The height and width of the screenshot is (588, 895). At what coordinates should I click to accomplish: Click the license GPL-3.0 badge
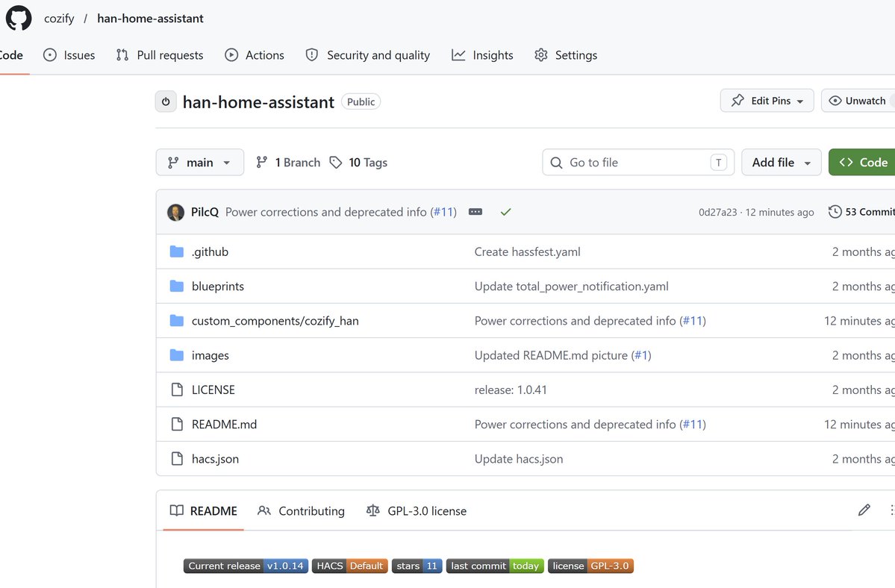click(590, 566)
